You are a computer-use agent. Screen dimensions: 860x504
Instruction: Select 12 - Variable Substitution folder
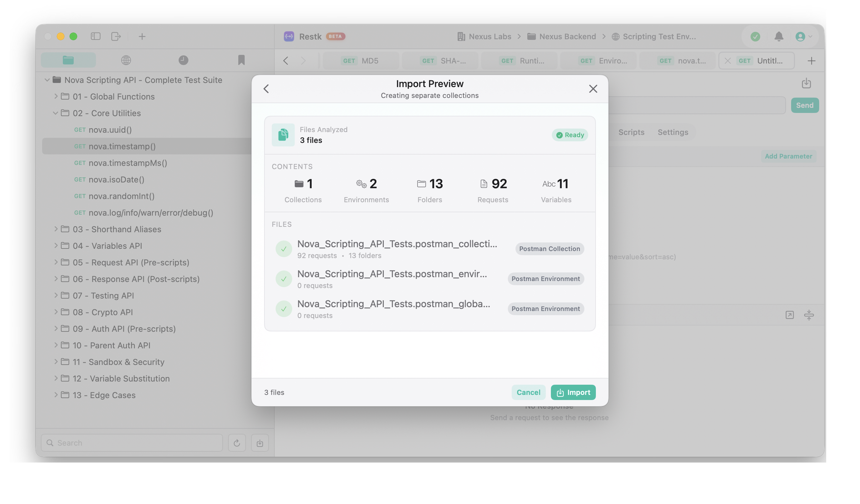pyautogui.click(x=121, y=378)
